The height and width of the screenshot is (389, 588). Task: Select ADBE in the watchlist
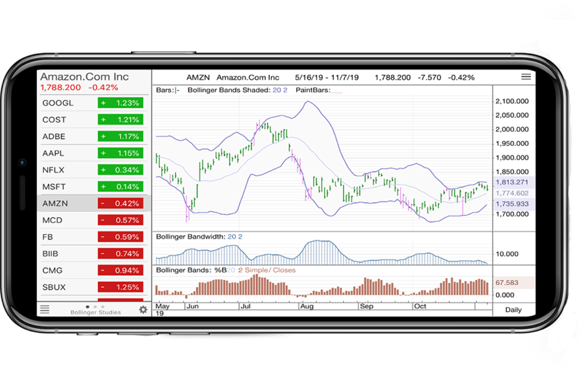click(x=54, y=136)
